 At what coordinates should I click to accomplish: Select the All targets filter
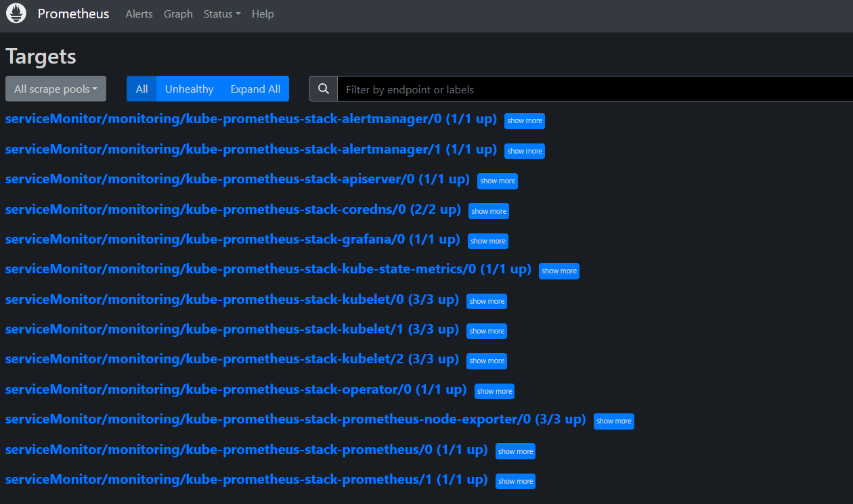point(141,89)
